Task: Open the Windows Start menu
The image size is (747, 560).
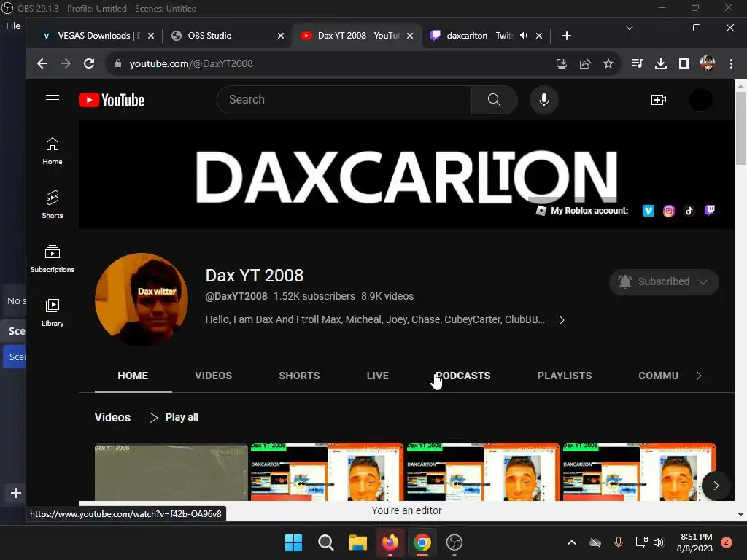Action: click(293, 542)
